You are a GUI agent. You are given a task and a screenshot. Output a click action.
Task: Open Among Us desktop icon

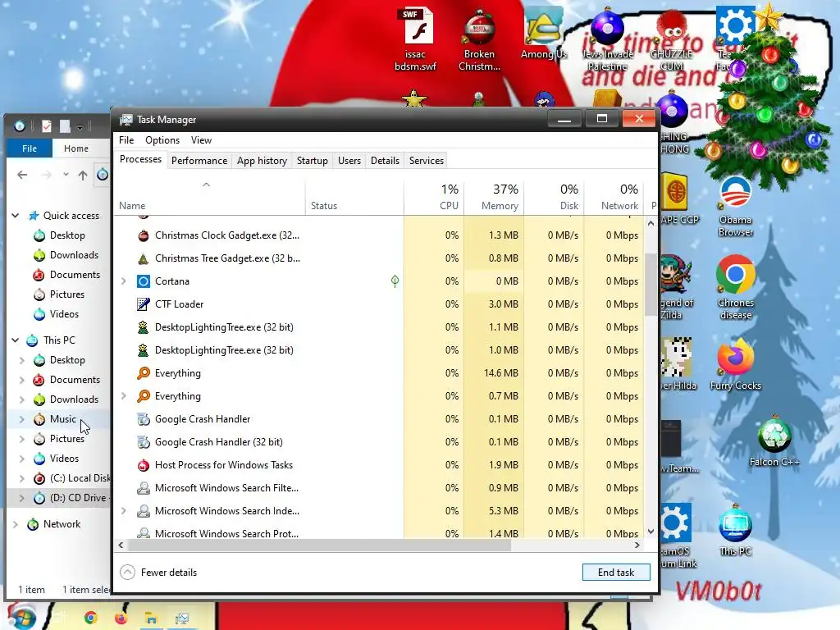543,33
